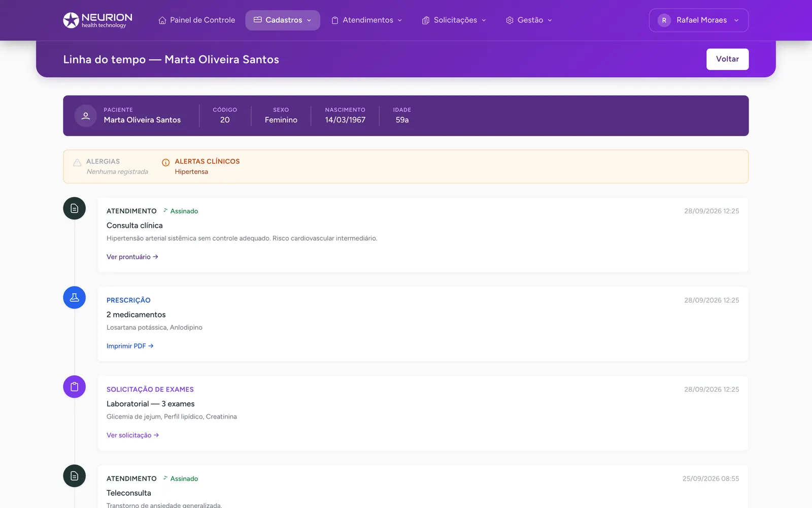812x508 pixels.
Task: Click the gear icon in Gestão
Action: tap(510, 20)
